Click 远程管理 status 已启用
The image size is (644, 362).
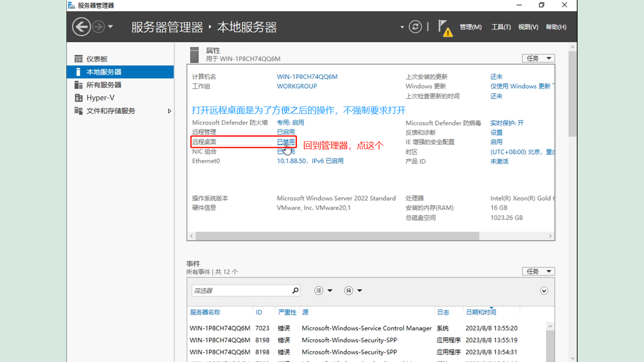coord(286,132)
